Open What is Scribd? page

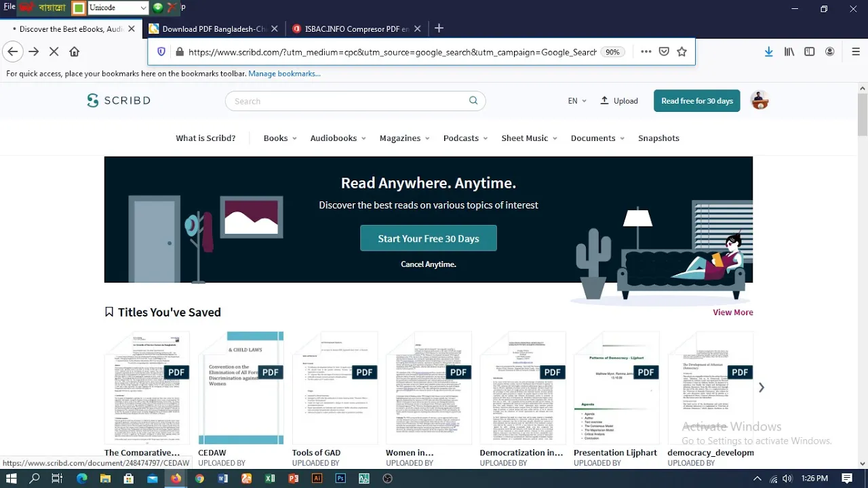[205, 138]
